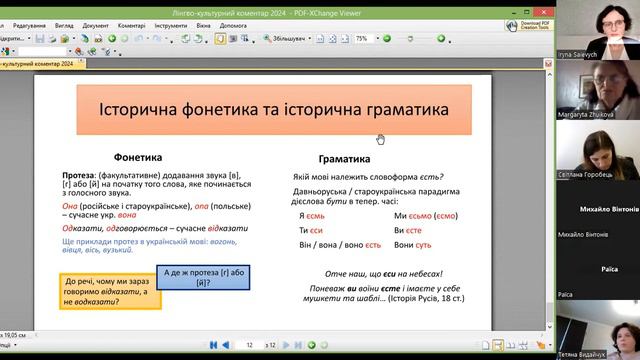Image resolution: width=640 pixels, height=360 pixels.
Task: Click Тетяна Видайчук's video tile
Action: point(598,330)
